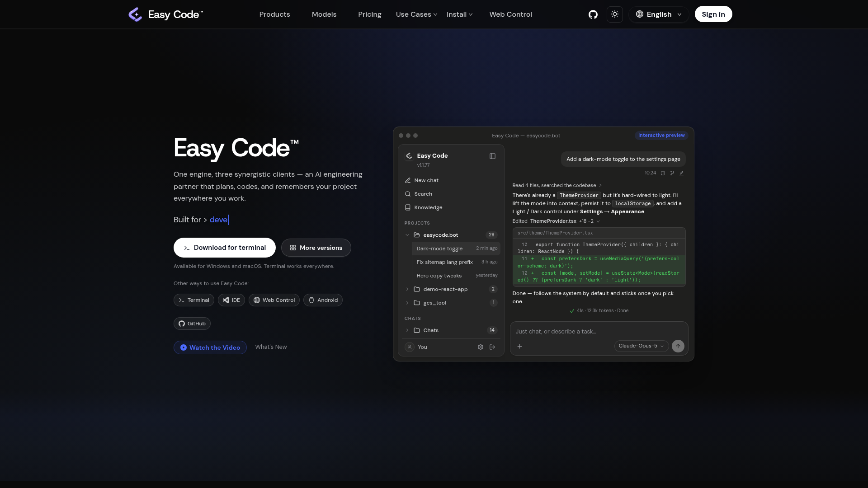Expand the gcs_tool project

tap(451, 303)
